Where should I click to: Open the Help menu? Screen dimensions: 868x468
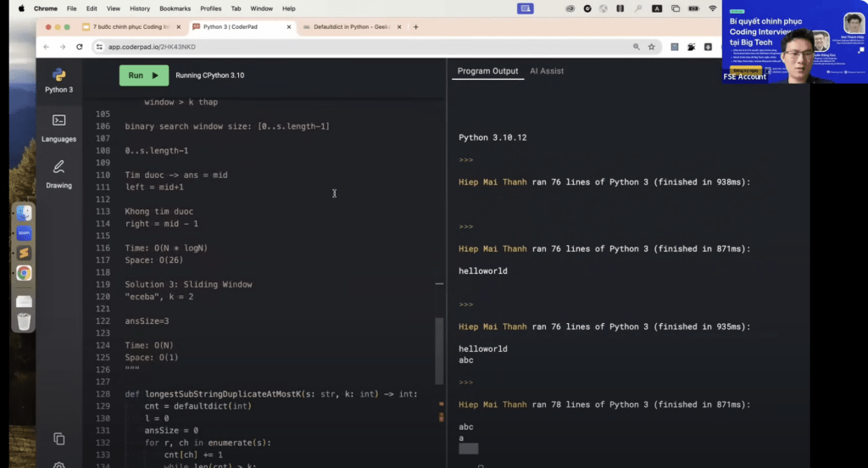[x=288, y=8]
